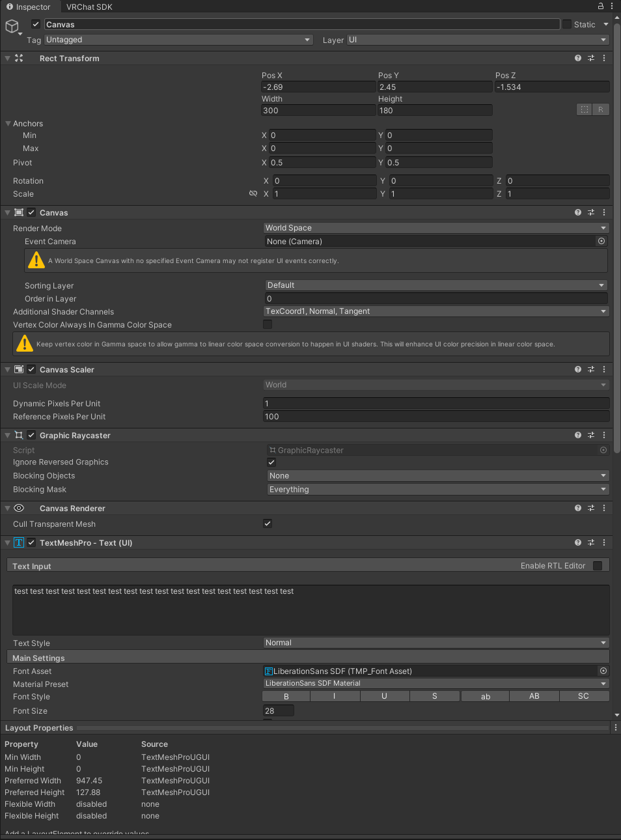
Task: Enable the RTL Editor checkbox
Action: click(x=598, y=566)
